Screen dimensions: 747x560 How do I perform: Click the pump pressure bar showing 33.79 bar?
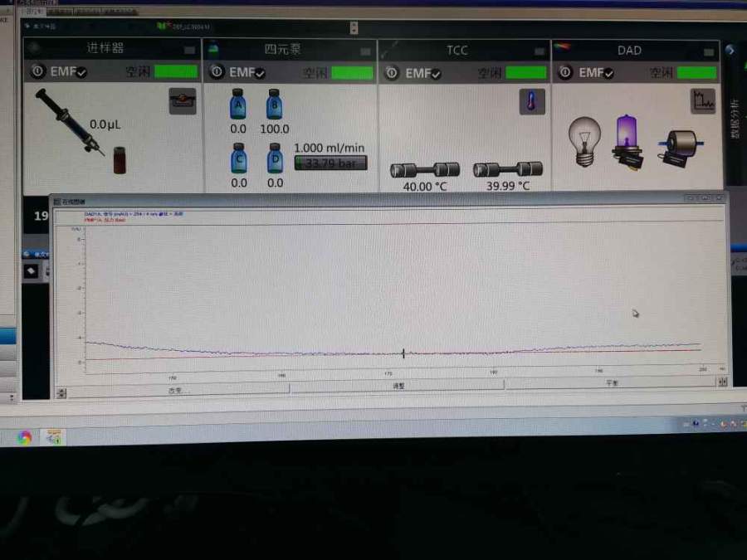point(330,163)
